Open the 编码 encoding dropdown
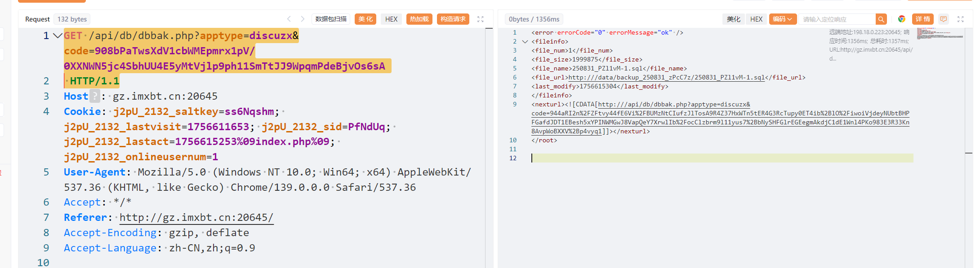Image resolution: width=980 pixels, height=268 pixels. (x=782, y=19)
